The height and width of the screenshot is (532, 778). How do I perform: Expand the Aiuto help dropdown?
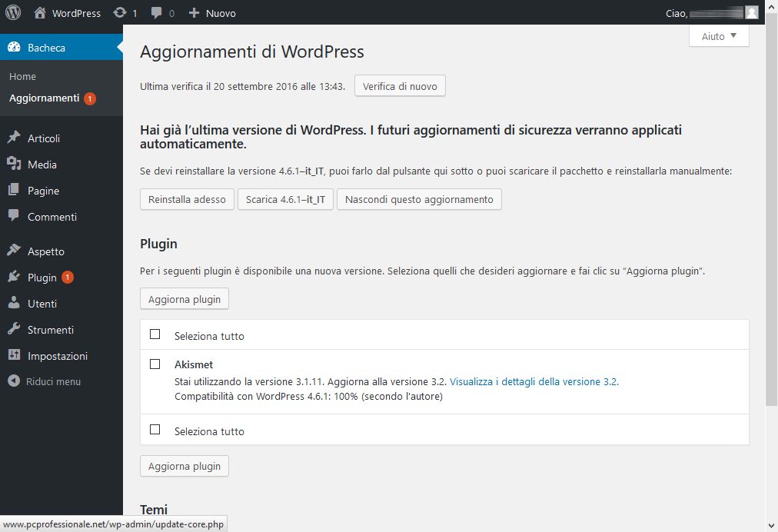(719, 36)
